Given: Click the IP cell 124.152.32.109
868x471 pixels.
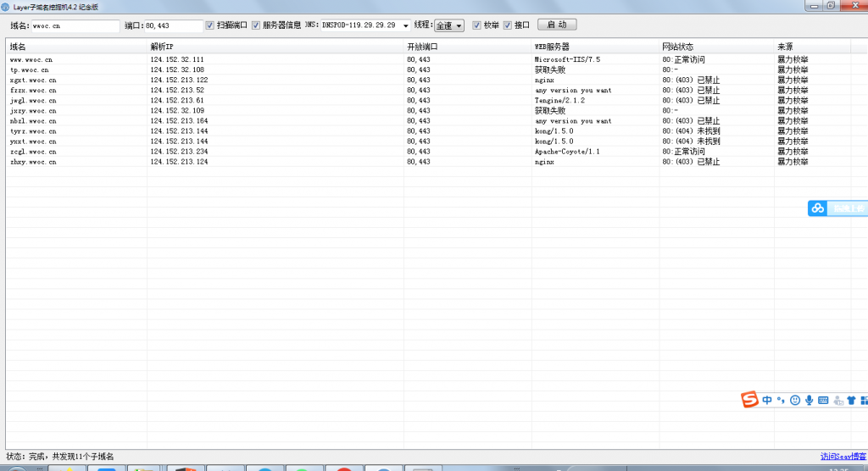Looking at the screenshot, I should (x=177, y=111).
